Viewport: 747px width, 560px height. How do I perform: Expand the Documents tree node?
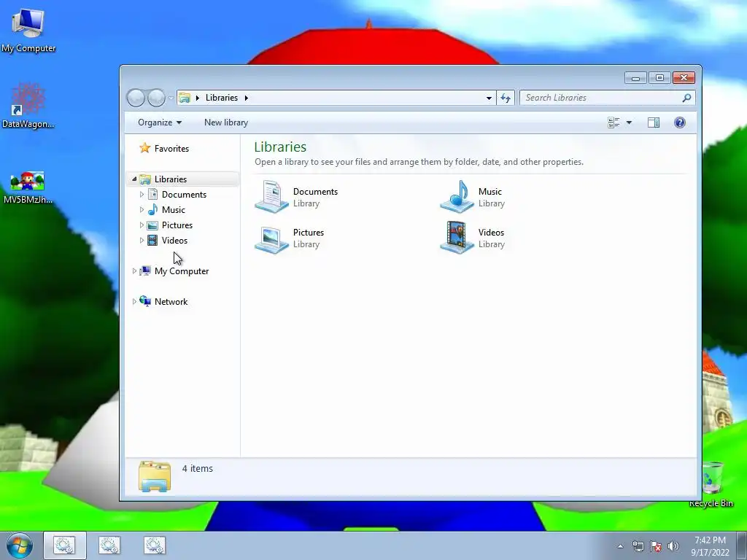142,194
